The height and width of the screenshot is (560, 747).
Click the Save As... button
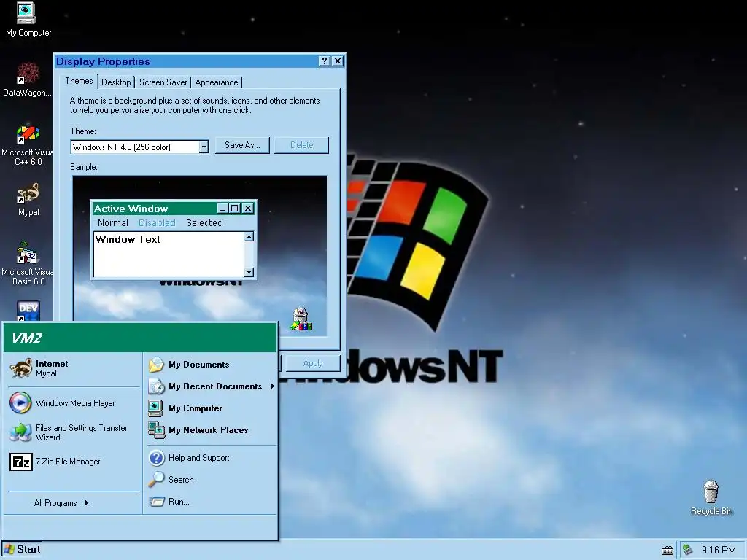click(242, 145)
